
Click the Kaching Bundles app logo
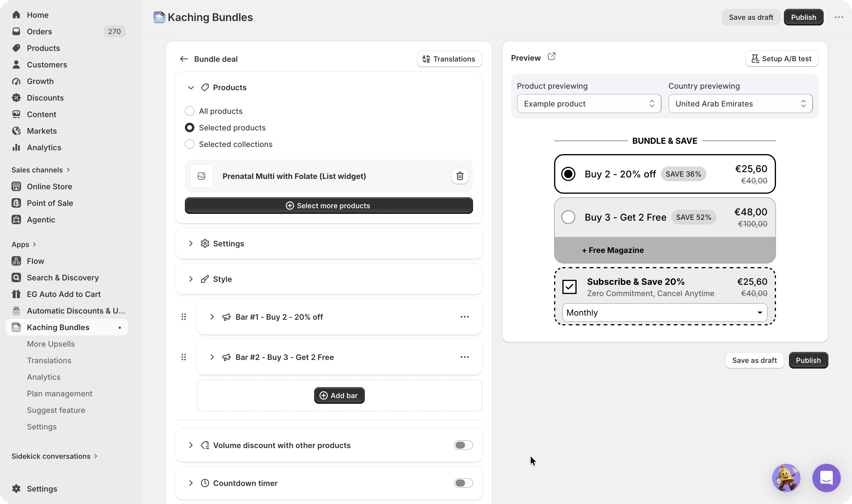pyautogui.click(x=159, y=17)
